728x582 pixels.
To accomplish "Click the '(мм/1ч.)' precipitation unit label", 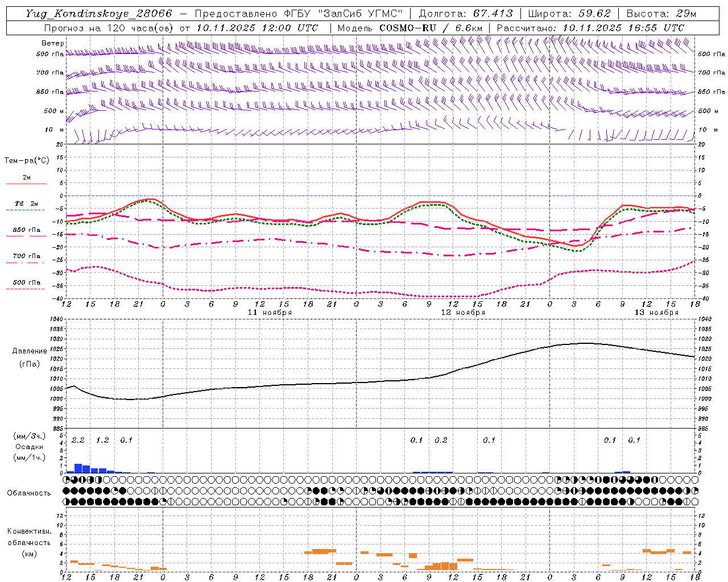I will coord(29,458).
